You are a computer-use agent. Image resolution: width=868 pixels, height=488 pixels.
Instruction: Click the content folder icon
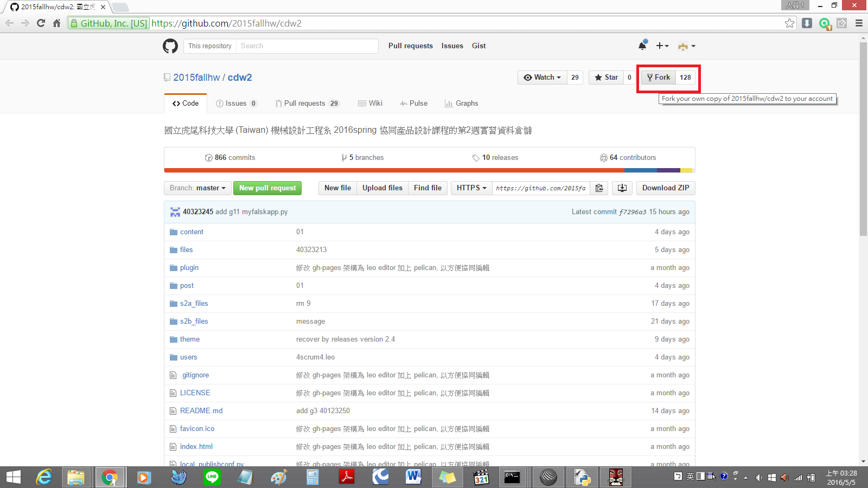point(174,232)
